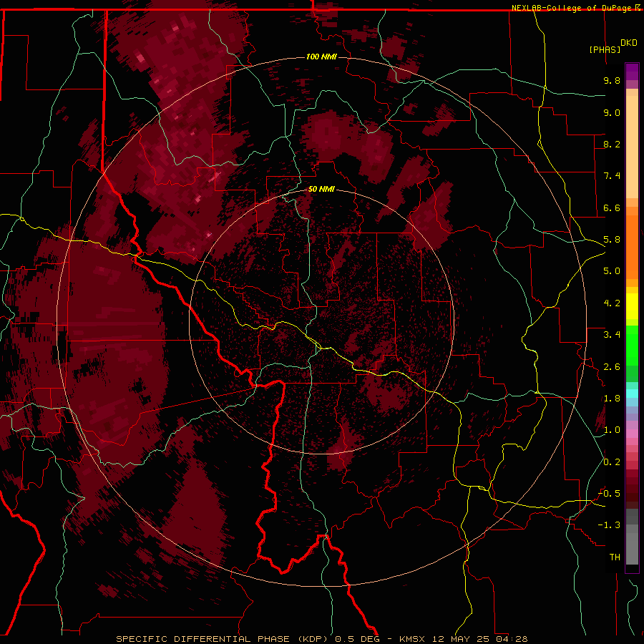This screenshot has width=644, height=644.
Task: Click the 6.6 color scale value
Action: 612,208
